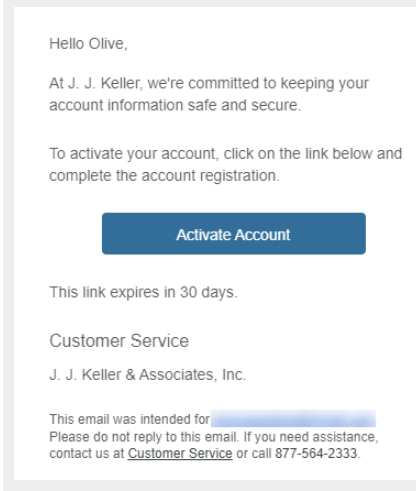This screenshot has width=416, height=491.
Task: Click the "If you need assistance" text
Action: pyautogui.click(x=311, y=437)
